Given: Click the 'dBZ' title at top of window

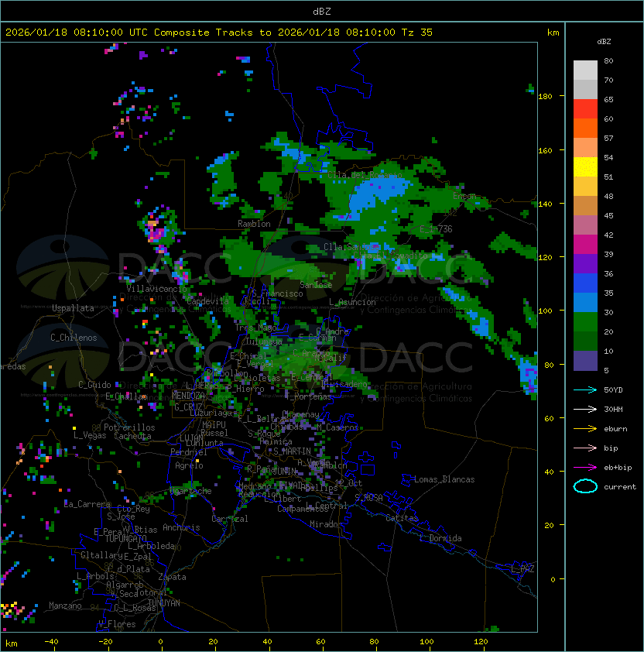Looking at the screenshot, I should (322, 11).
